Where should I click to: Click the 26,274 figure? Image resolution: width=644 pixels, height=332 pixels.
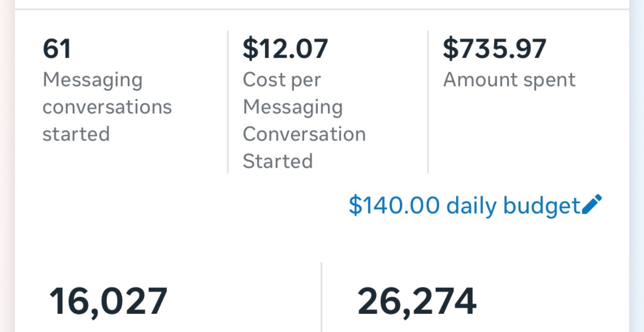coord(417,302)
